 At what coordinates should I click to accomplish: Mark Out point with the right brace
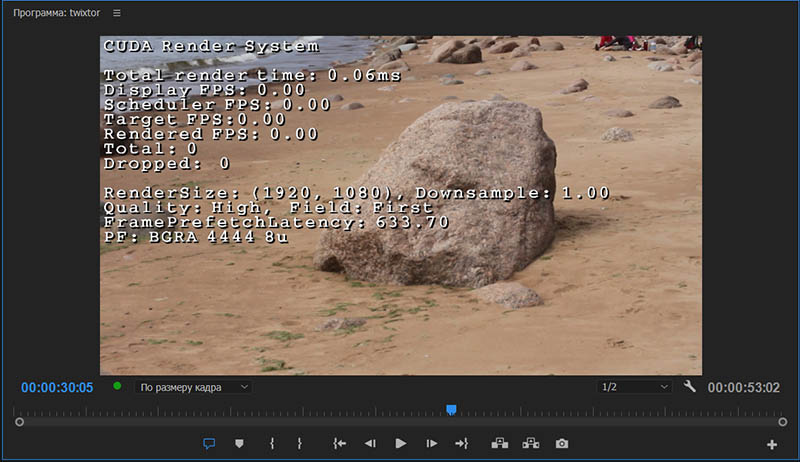[x=299, y=444]
